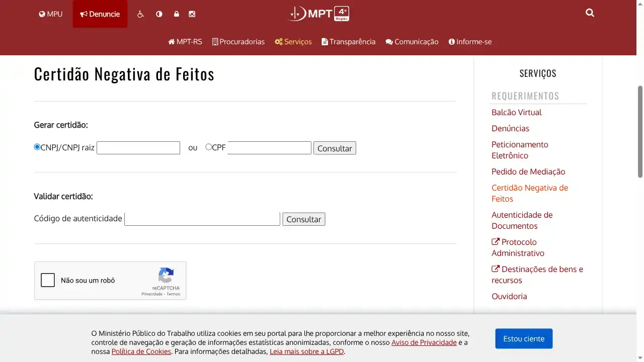Open the Transparência menu
The height and width of the screenshot is (362, 644).
349,42
